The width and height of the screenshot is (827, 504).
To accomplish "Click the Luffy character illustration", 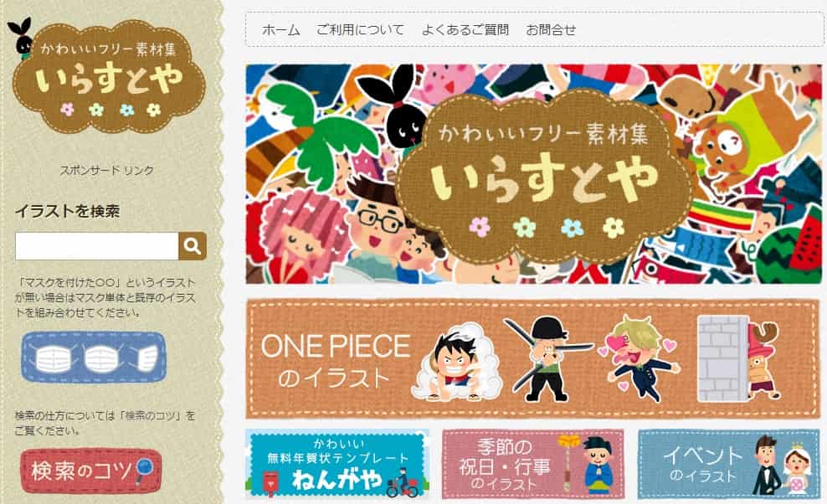I will (455, 363).
